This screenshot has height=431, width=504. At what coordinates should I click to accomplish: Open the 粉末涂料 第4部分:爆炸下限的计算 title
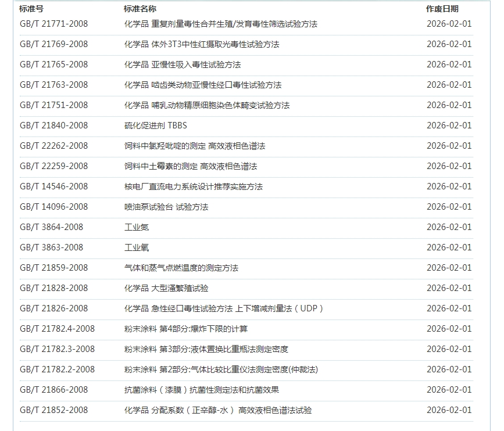[x=186, y=329]
